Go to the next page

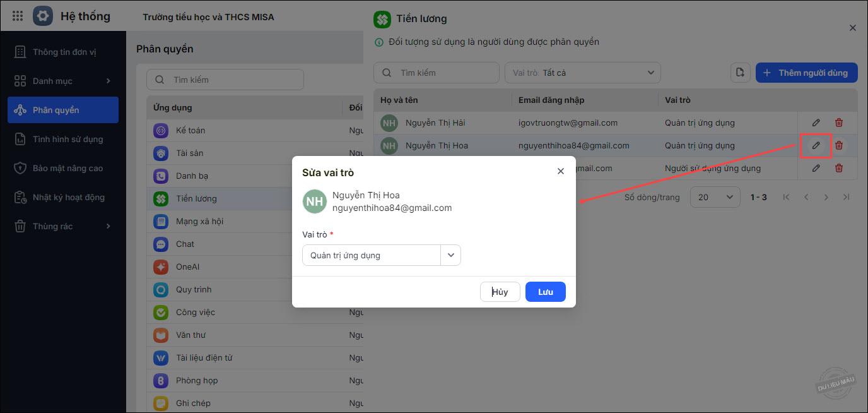tap(826, 197)
